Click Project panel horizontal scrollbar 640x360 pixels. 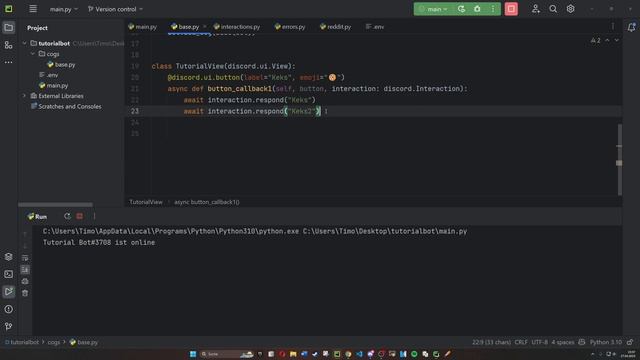tap(55, 204)
